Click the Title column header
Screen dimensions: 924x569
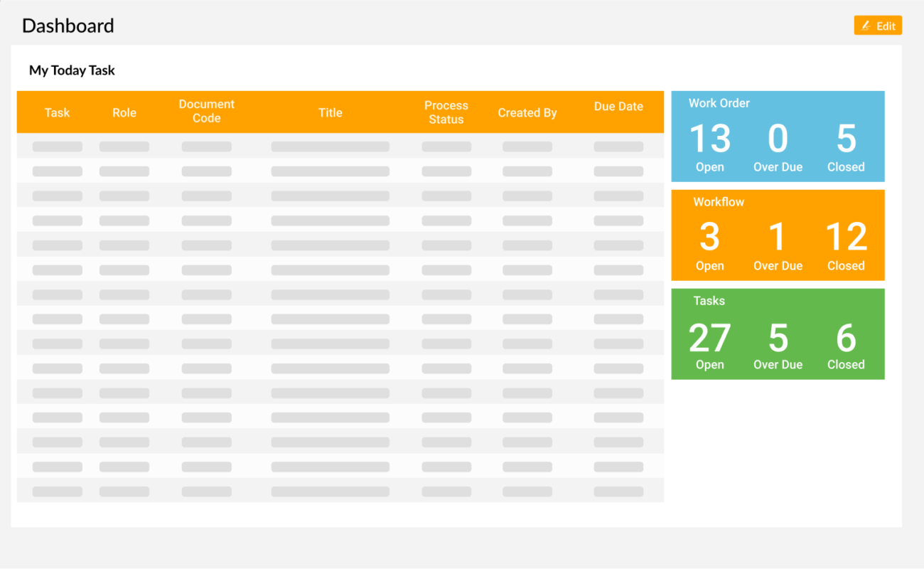[x=331, y=112]
